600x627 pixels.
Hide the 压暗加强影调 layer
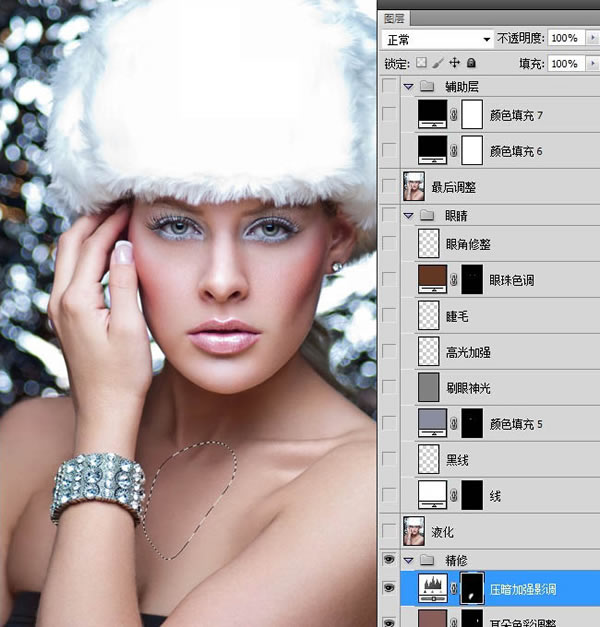point(389,588)
